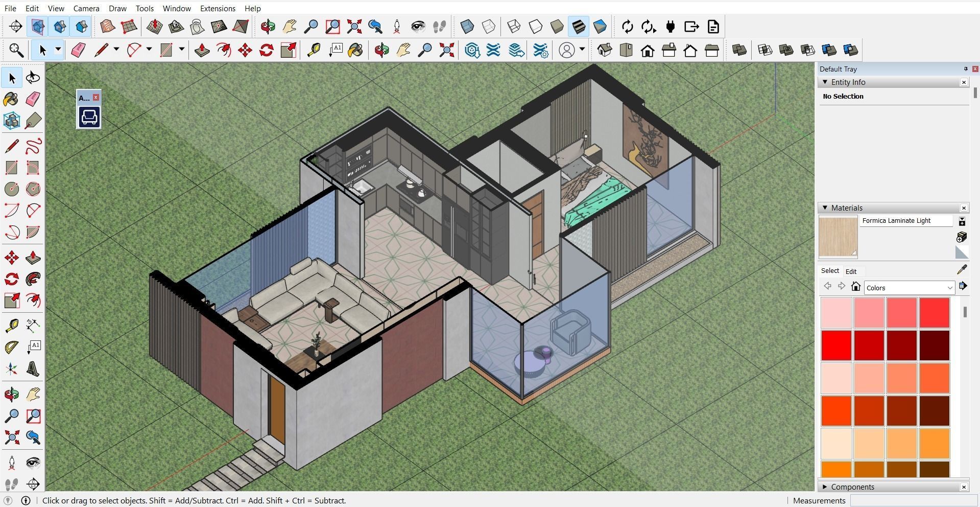Select the Section Plane tool in top toolbar
The image size is (980, 507).
16,27
